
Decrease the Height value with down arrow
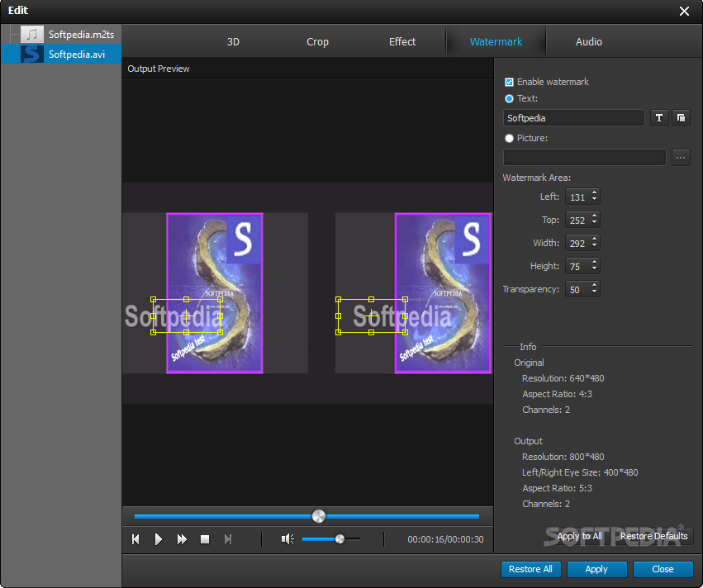pyautogui.click(x=595, y=269)
